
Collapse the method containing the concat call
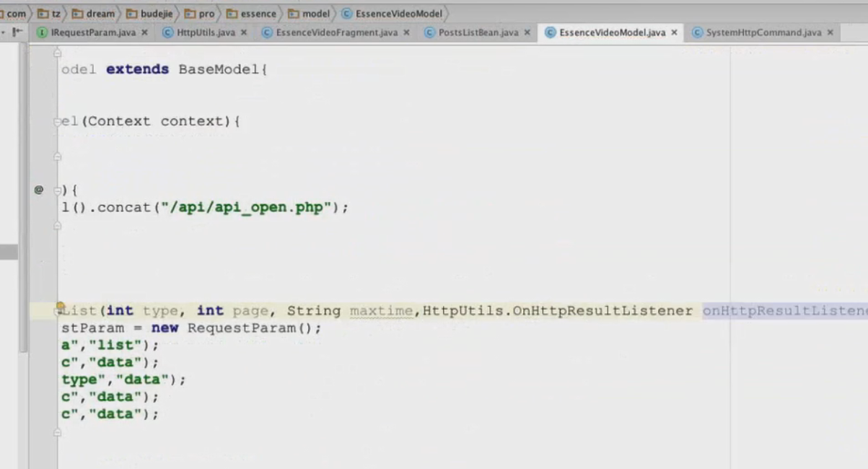point(58,190)
